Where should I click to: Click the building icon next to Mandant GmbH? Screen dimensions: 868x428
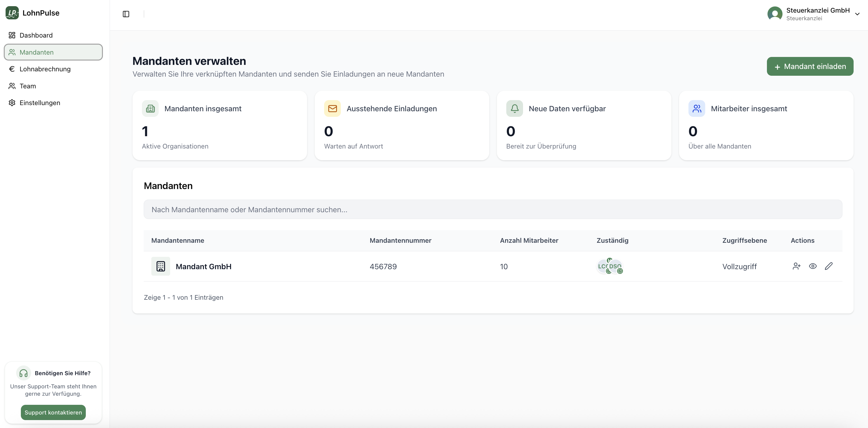point(161,266)
